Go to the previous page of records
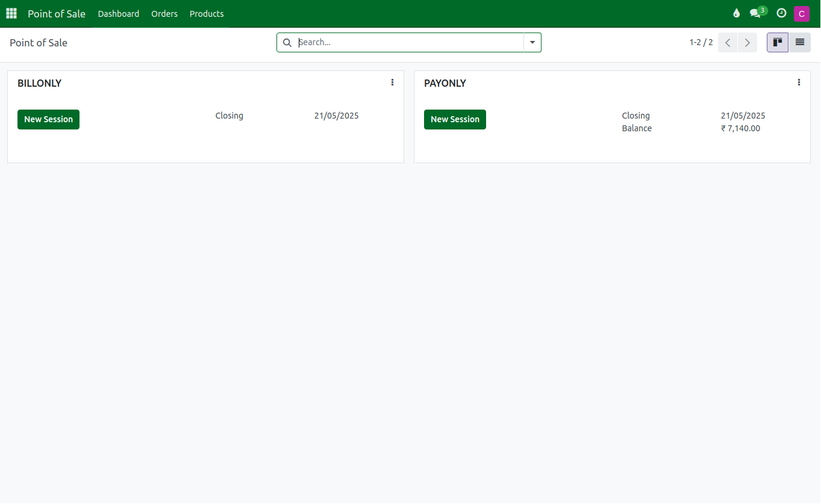 (x=727, y=42)
